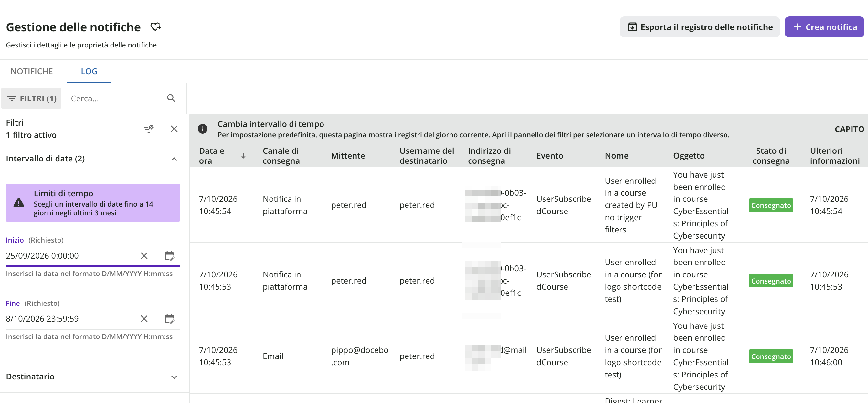Click the search magnifier icon
Image resolution: width=868 pixels, height=403 pixels.
pyautogui.click(x=171, y=98)
